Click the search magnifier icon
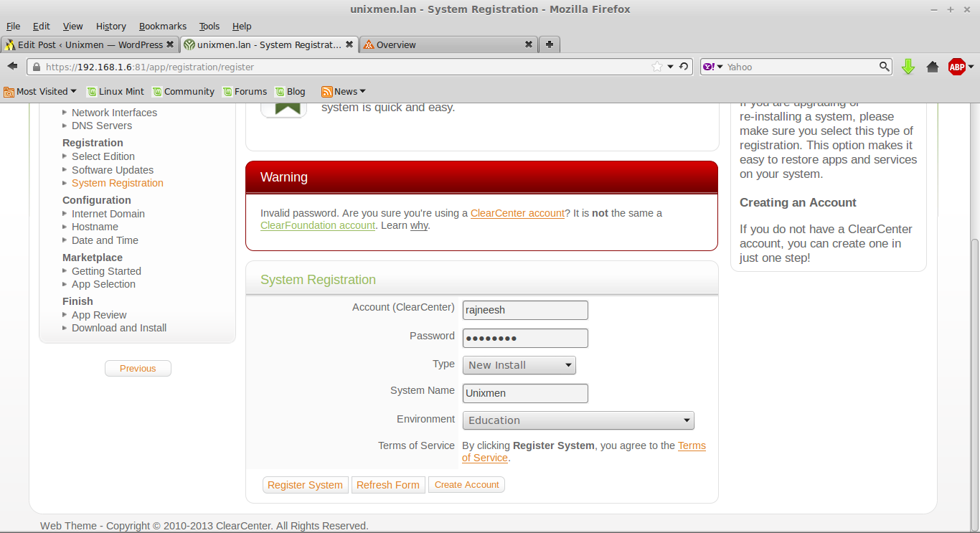The image size is (980, 533). point(885,67)
